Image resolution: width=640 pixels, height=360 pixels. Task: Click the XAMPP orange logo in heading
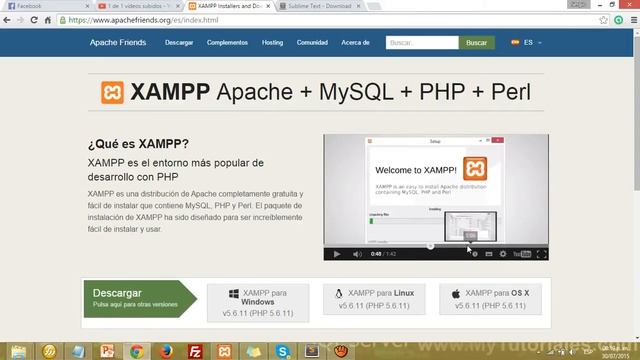[112, 92]
